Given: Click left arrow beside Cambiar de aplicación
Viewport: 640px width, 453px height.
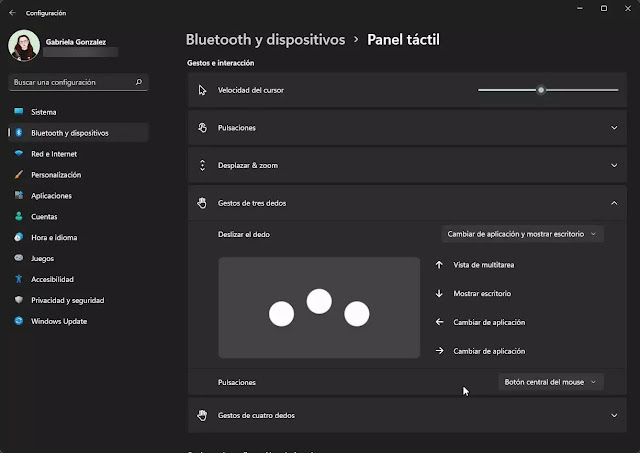Looking at the screenshot, I should [x=439, y=322].
